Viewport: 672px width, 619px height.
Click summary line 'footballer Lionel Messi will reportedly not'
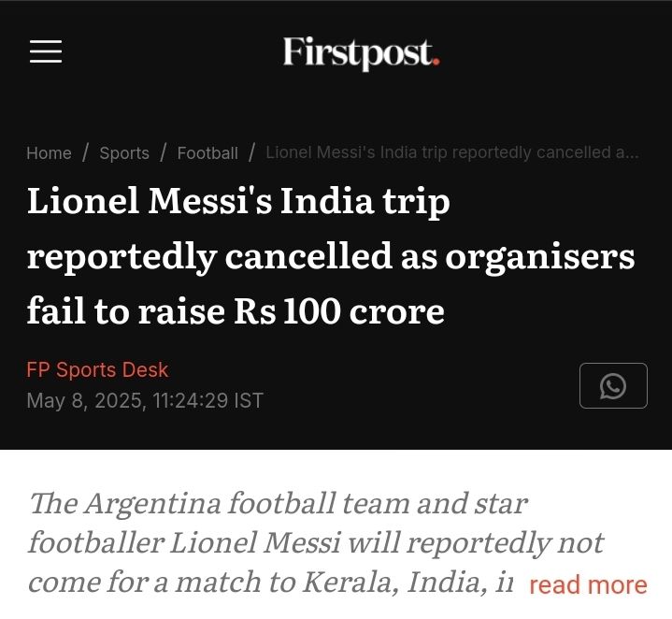click(316, 542)
